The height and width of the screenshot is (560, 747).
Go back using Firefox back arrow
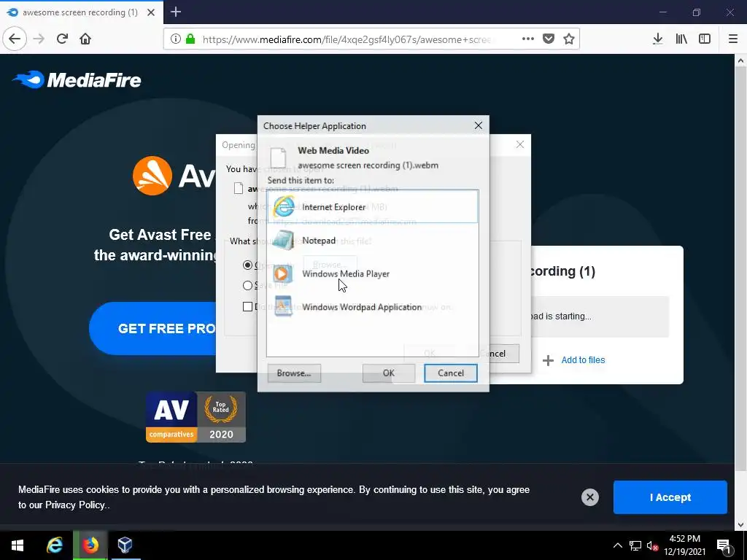(15, 39)
